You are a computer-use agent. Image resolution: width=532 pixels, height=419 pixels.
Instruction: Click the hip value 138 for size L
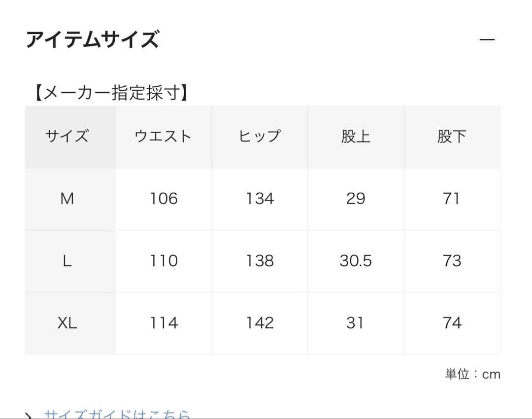coord(260,261)
